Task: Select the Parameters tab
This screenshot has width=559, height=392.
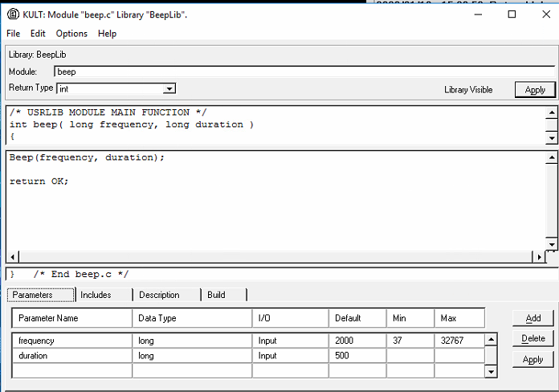Action: pyautogui.click(x=41, y=295)
